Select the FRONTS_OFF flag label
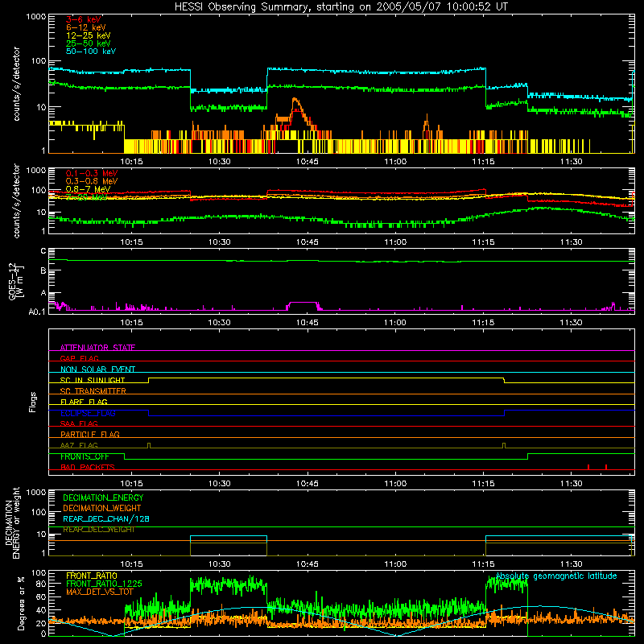Viewport: 644px width, 644px height. coord(85,456)
